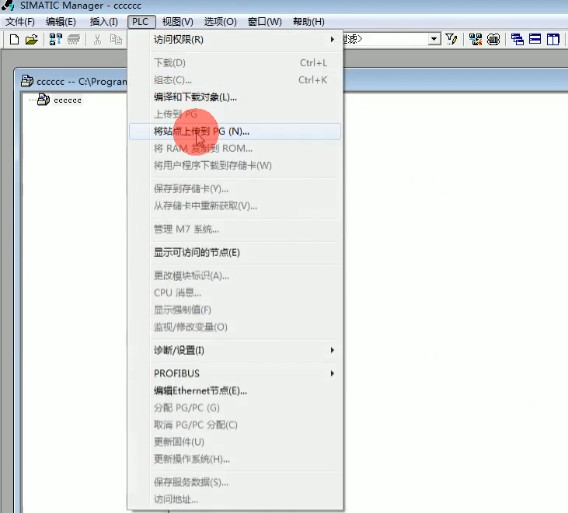Open the 选项(O) menu
The width and height of the screenshot is (568, 513).
coord(220,22)
